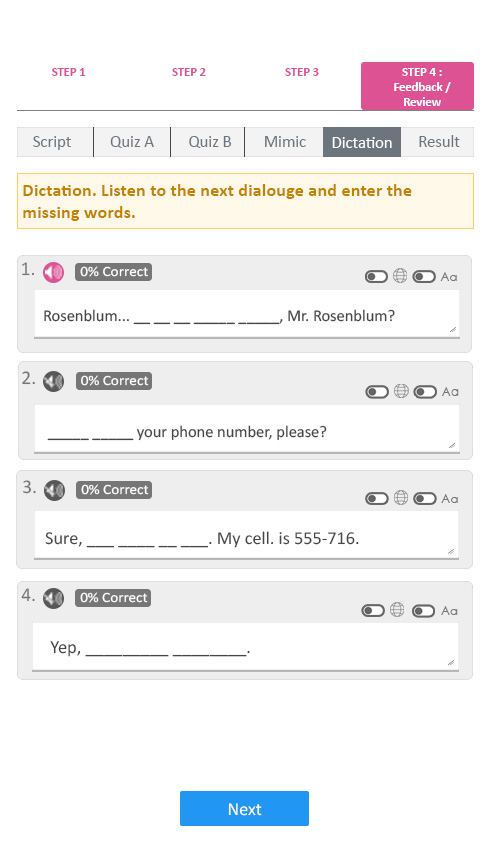
Task: Select the Mimic tab
Action: click(x=284, y=142)
